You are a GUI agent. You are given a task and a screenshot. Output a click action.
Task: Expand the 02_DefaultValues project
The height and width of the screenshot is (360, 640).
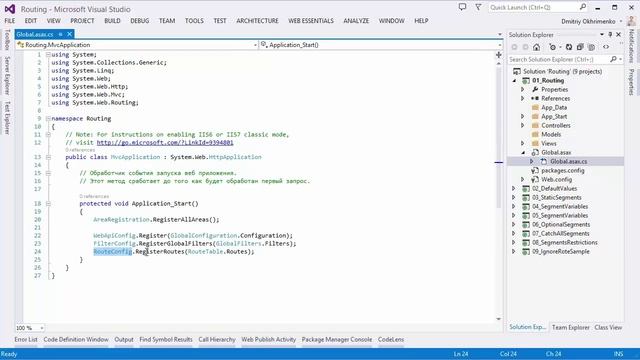click(514, 189)
